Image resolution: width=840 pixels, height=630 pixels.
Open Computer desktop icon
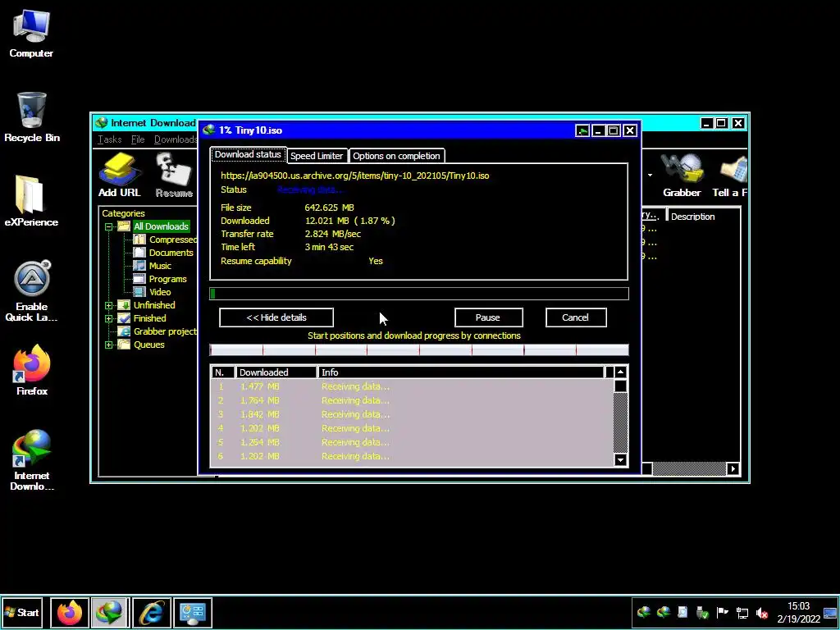click(31, 33)
